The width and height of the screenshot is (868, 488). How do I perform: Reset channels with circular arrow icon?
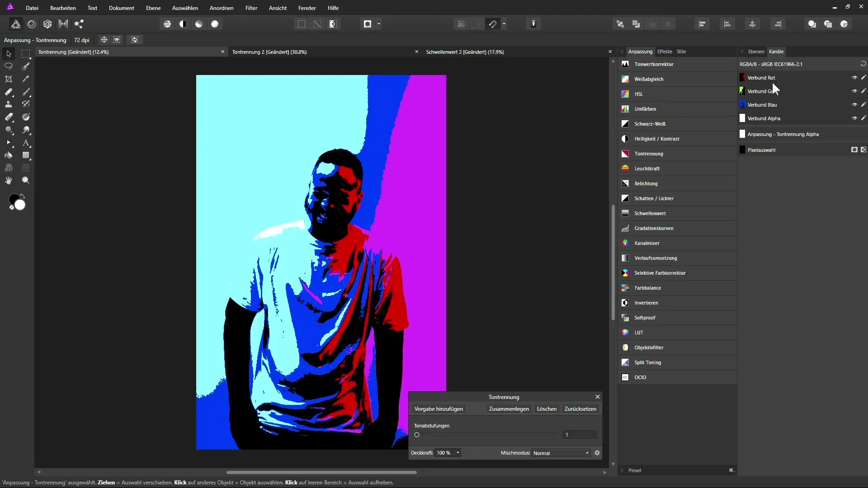[x=863, y=64]
